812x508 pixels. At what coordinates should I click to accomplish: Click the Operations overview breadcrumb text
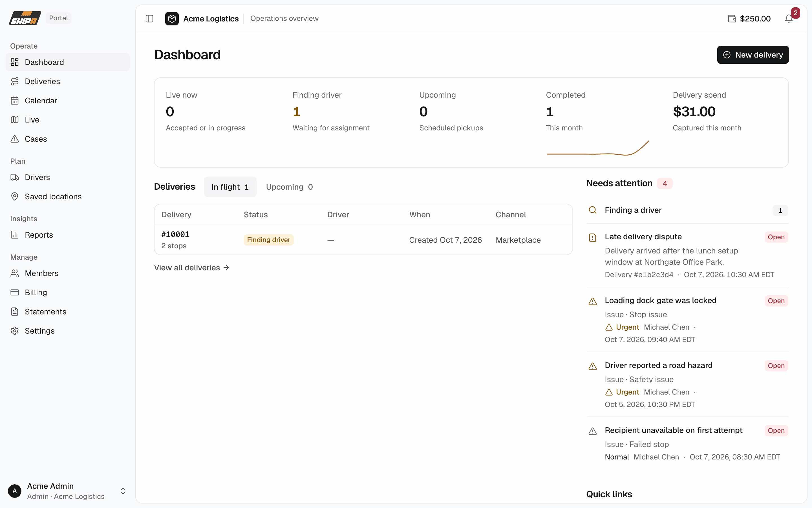click(x=284, y=18)
